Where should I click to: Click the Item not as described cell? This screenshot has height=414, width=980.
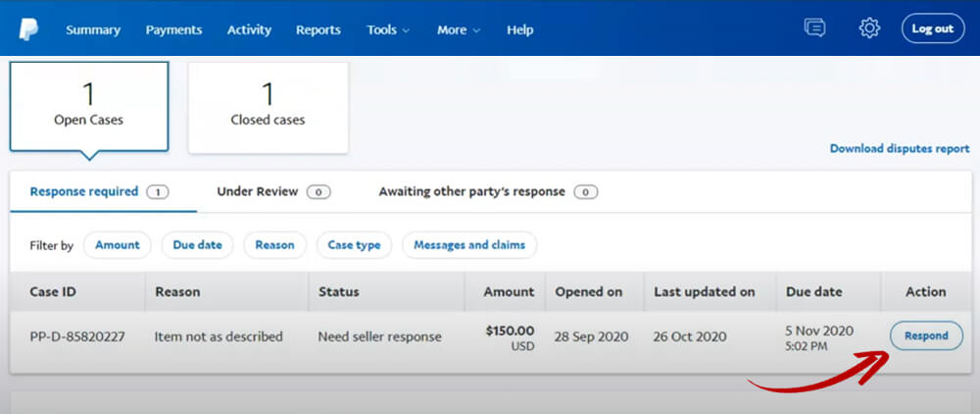219,337
